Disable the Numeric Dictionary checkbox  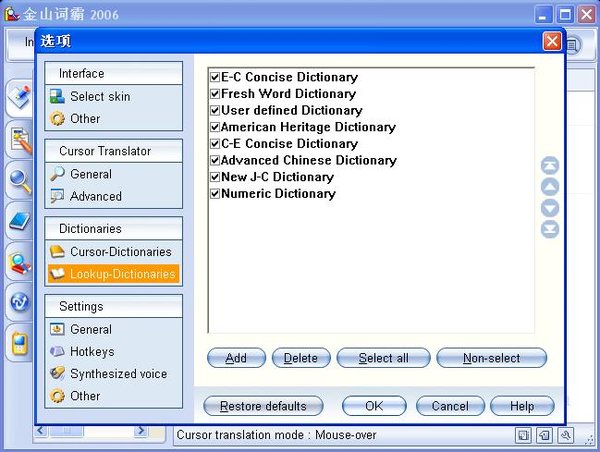[215, 193]
